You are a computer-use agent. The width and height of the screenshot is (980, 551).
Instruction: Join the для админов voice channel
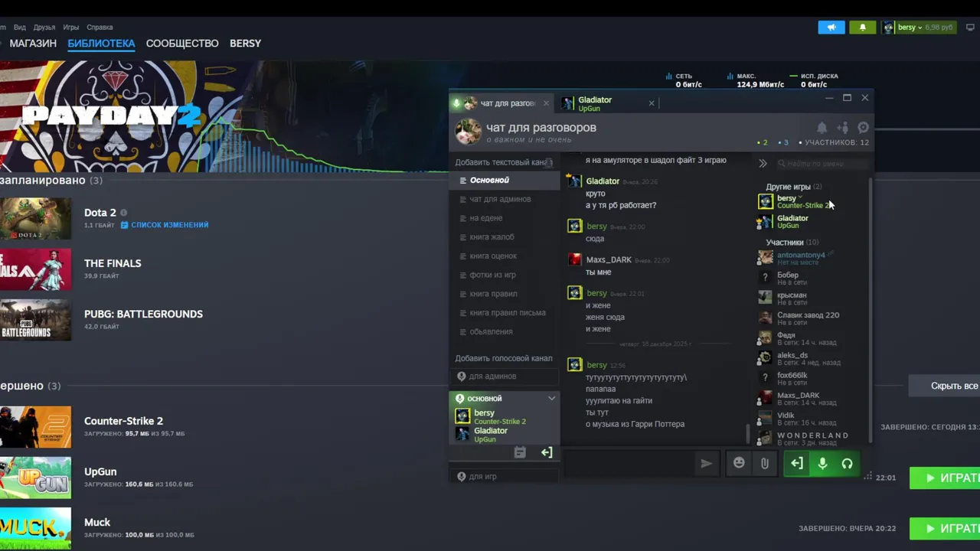[x=505, y=377]
